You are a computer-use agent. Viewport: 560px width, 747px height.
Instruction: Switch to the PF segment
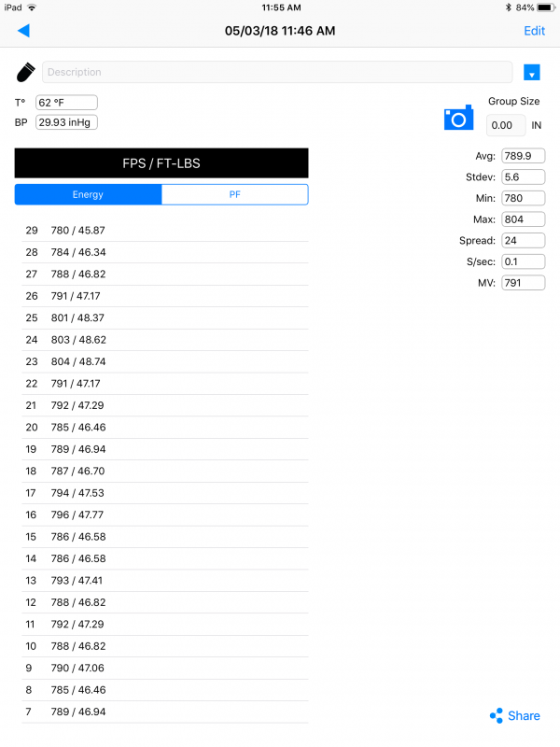235,194
